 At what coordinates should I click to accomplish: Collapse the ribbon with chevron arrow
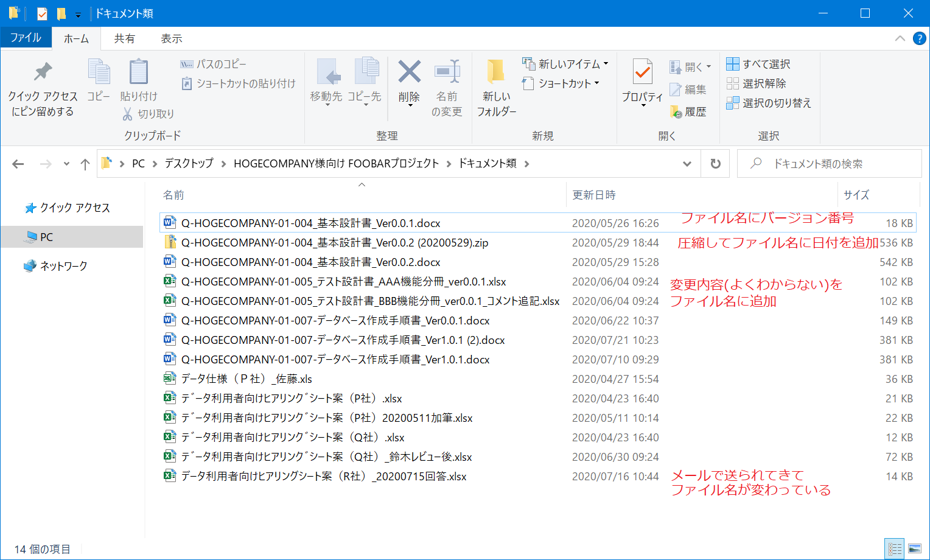[900, 38]
